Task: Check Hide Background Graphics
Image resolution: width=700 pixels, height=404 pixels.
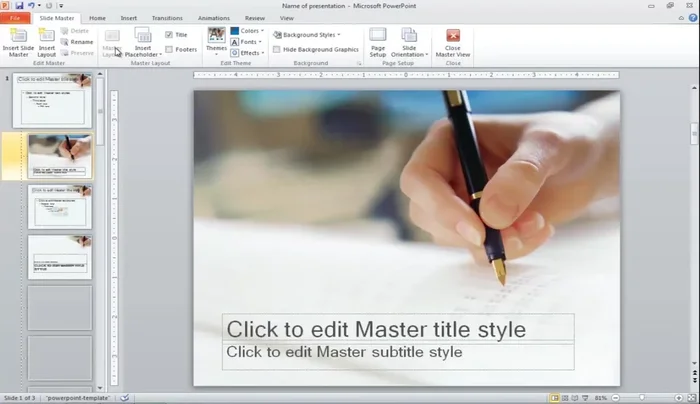Action: coord(277,49)
